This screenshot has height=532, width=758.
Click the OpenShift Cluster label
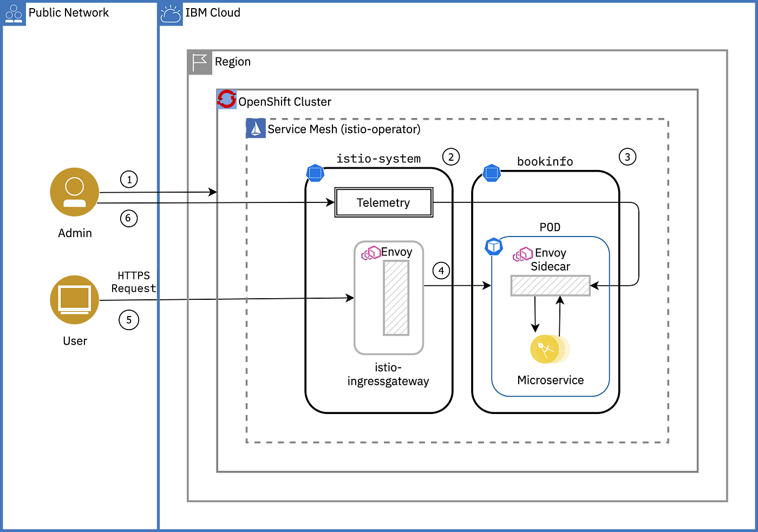[x=285, y=102]
